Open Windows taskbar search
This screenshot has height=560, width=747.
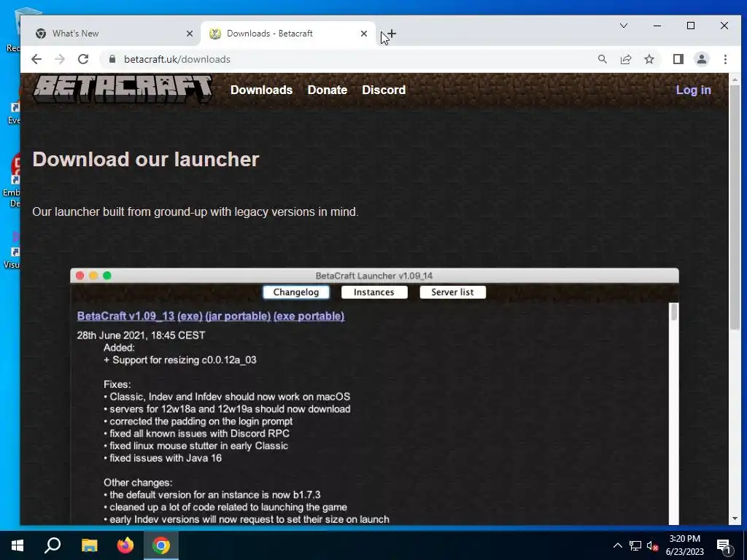coord(53,545)
